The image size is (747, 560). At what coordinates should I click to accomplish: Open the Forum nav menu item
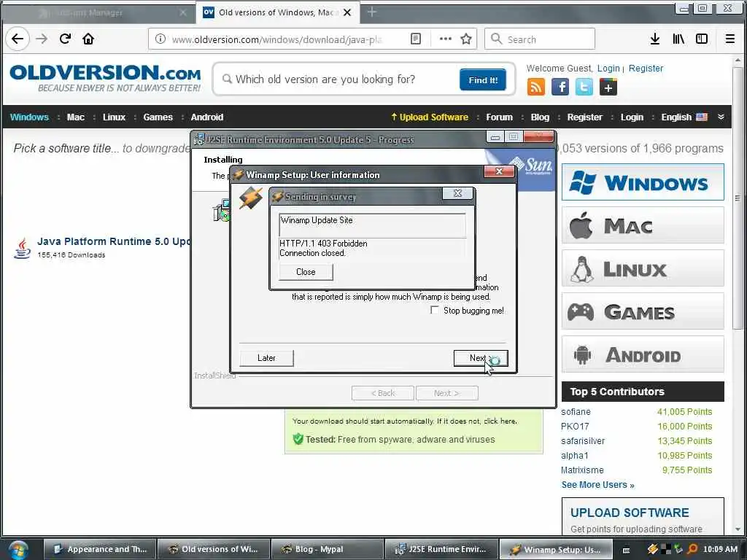[499, 117]
